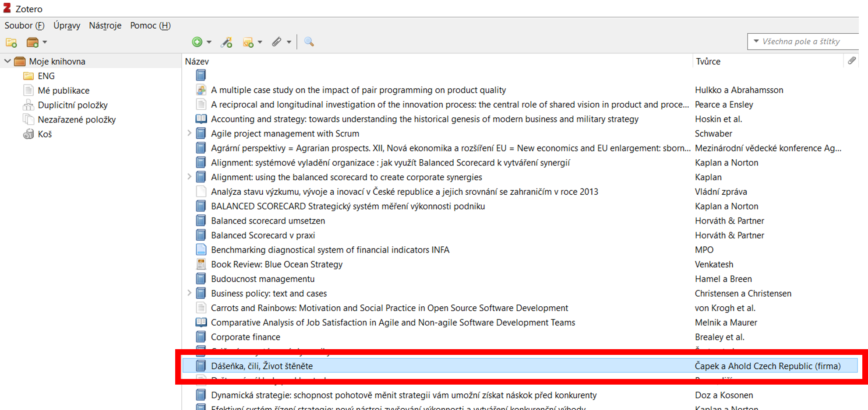868x410 pixels.
Task: Select BALANCED SCORECARD Strategický systém title
Action: [x=348, y=206]
